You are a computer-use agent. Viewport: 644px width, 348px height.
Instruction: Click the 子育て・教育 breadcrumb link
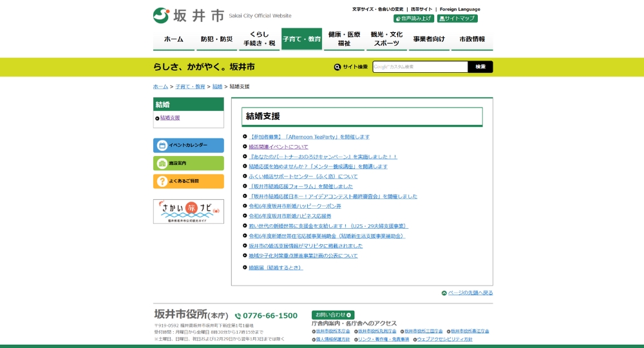pos(190,86)
